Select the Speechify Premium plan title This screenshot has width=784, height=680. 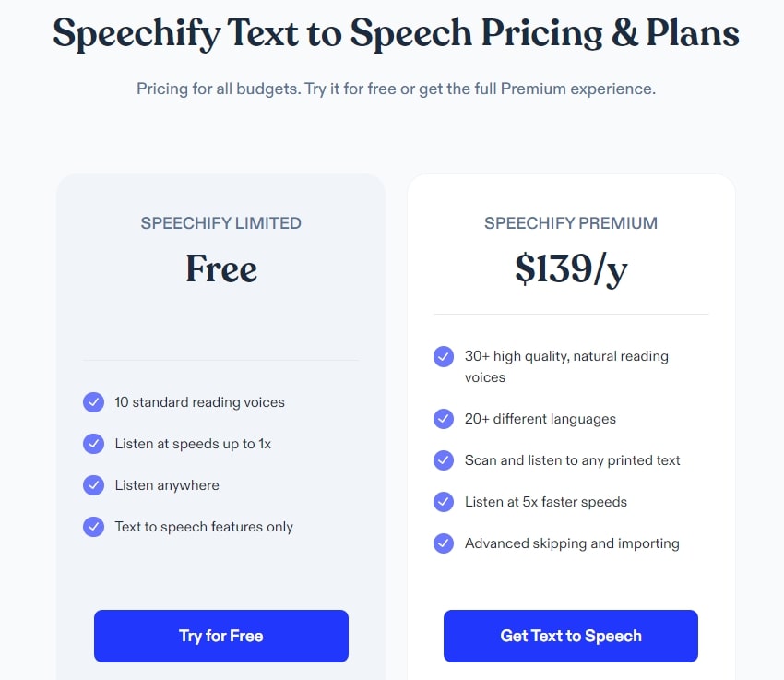(x=571, y=223)
